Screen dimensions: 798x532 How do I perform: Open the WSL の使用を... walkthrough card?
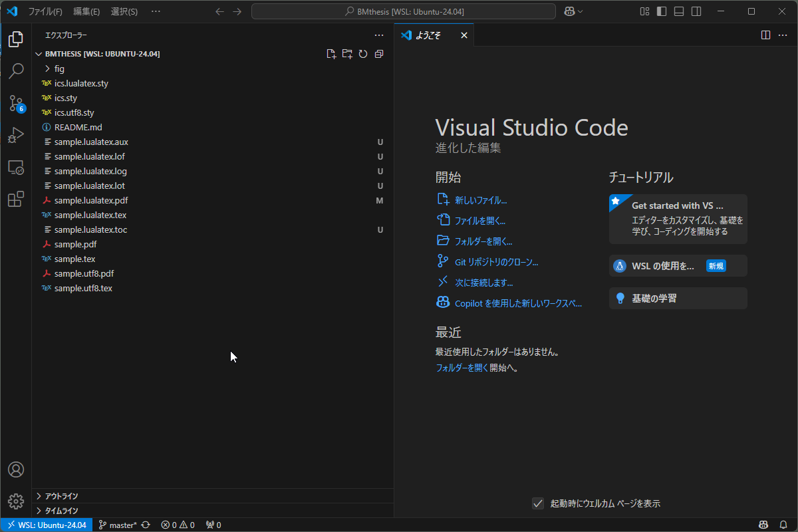pyautogui.click(x=678, y=265)
